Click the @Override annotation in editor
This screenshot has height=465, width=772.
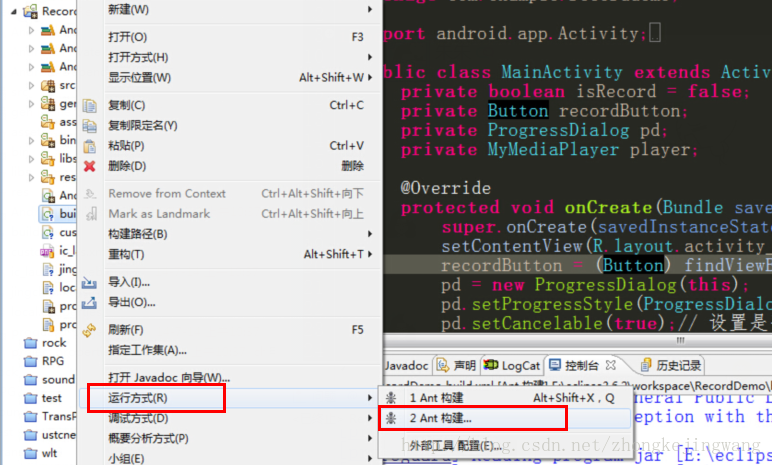point(446,188)
